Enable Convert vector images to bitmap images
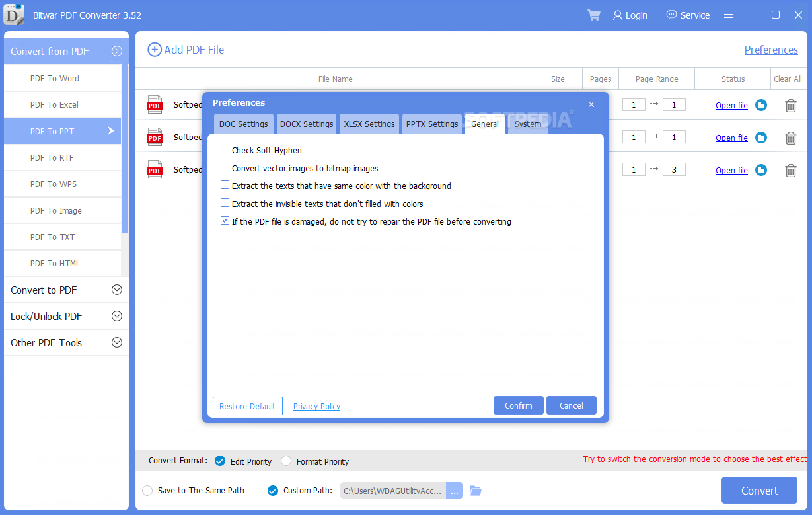This screenshot has width=812, height=515. click(225, 168)
